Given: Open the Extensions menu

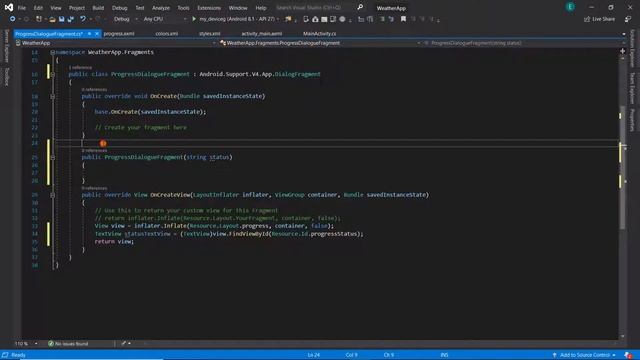Looking at the screenshot, I should (x=209, y=8).
